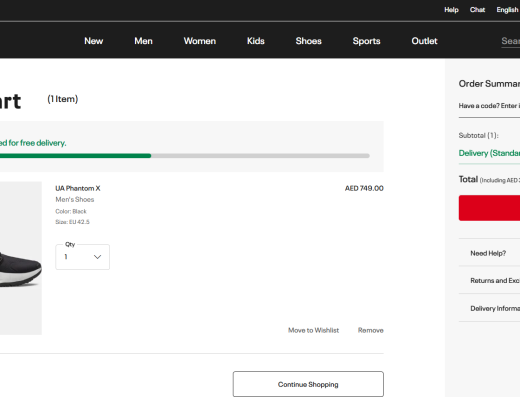Move item to Wishlist
The image size is (520, 397).
(313, 330)
